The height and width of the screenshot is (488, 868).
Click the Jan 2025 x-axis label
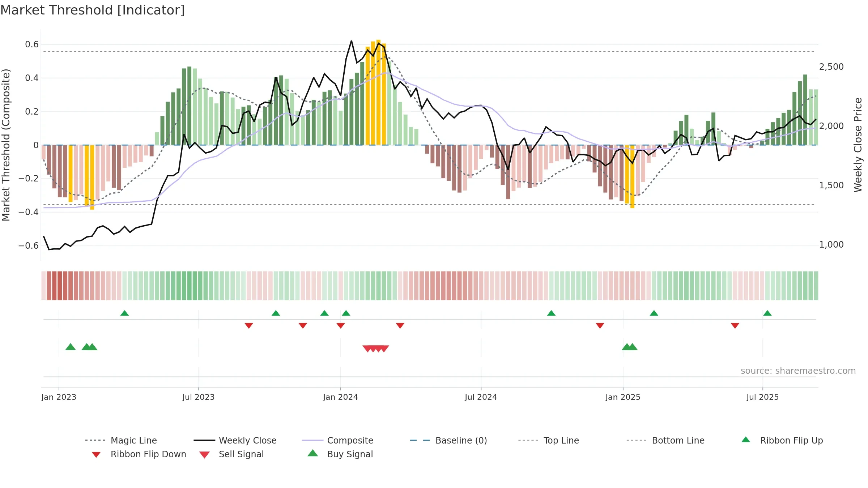coord(623,397)
